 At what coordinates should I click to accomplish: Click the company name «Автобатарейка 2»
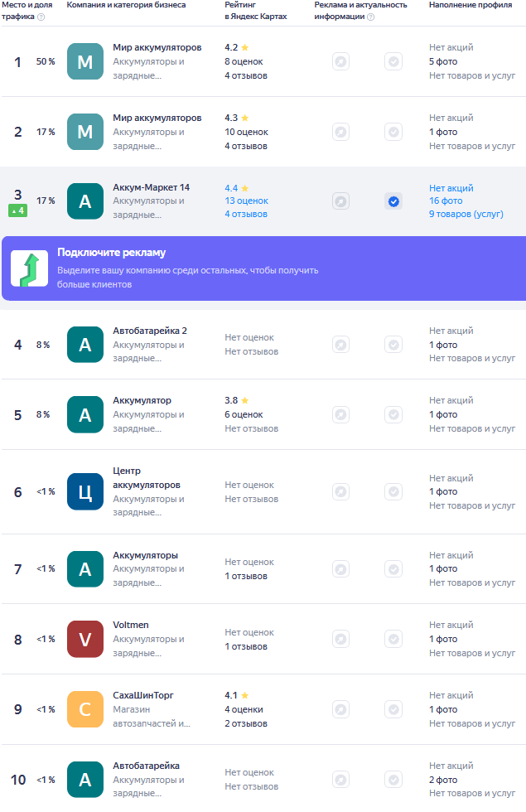pos(150,331)
